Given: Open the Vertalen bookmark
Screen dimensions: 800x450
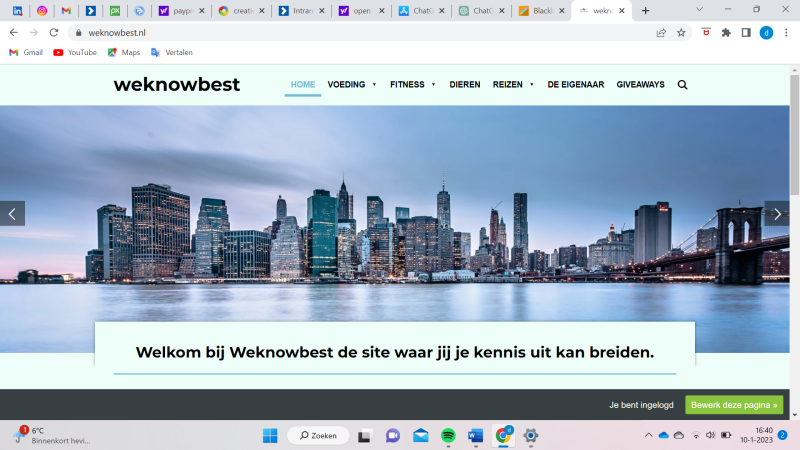Looking at the screenshot, I should point(172,52).
